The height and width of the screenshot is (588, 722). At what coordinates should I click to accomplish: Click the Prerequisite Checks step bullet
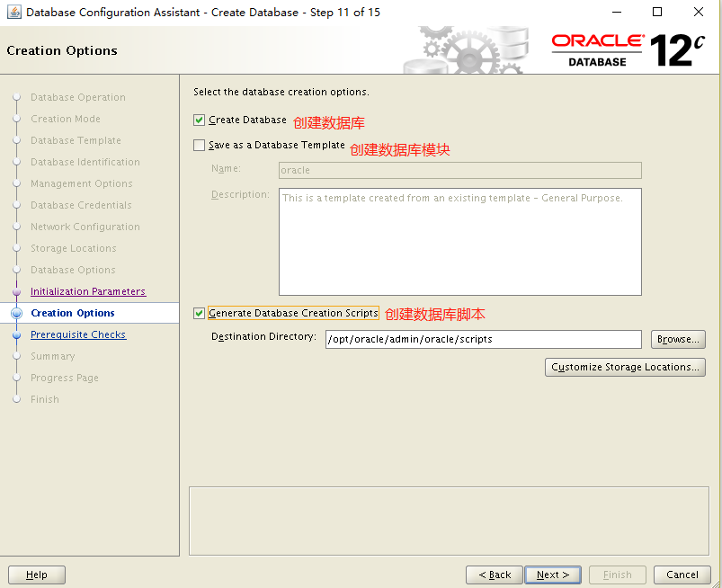[x=16, y=335]
